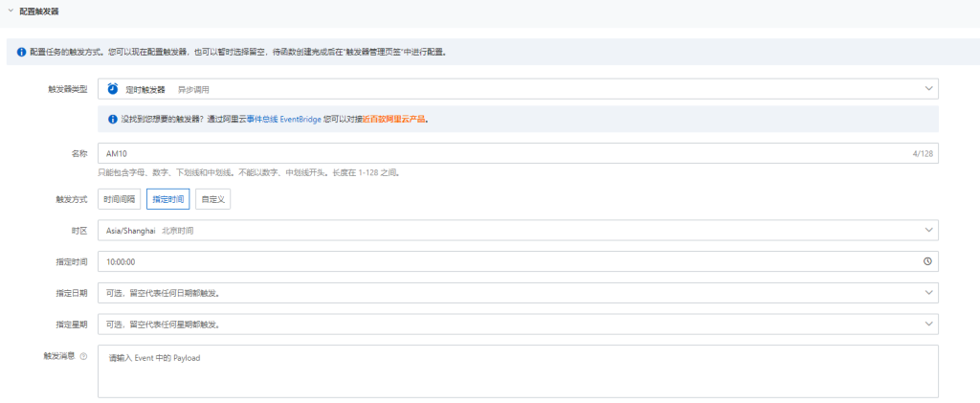Select the 时间间隔 trigger mode
980x403 pixels.
pos(119,199)
